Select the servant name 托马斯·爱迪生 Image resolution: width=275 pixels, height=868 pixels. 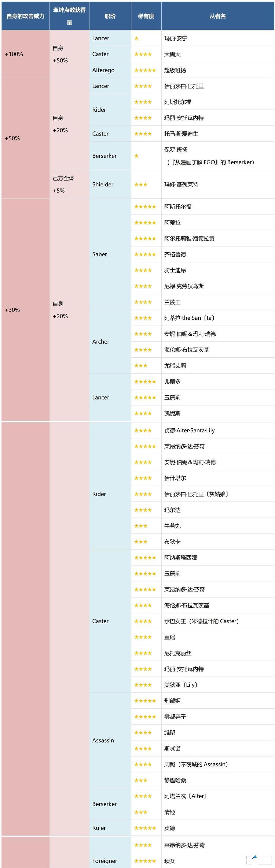pos(181,134)
